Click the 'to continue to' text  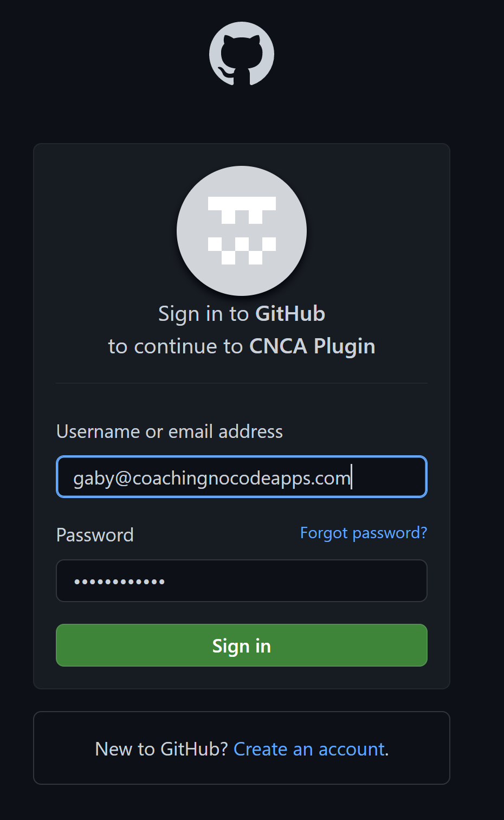(176, 346)
